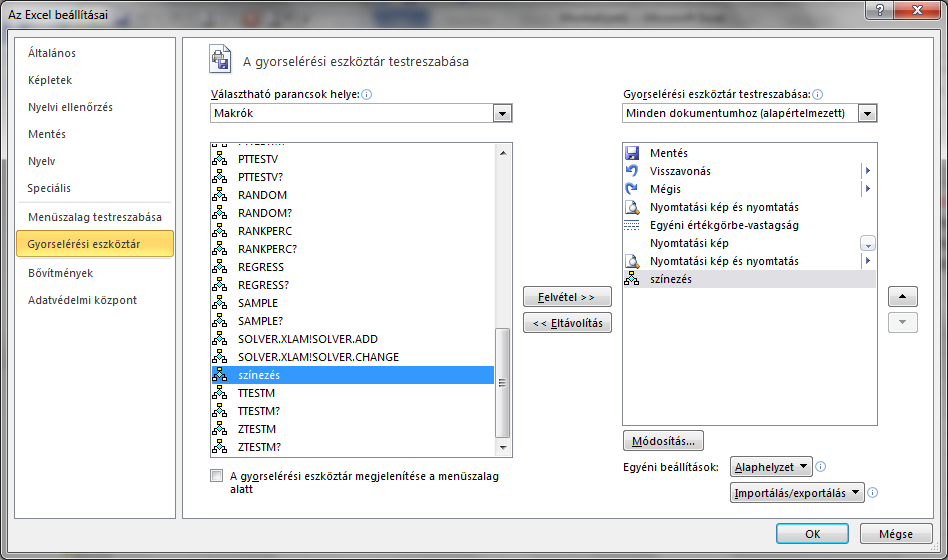Viewport: 948px width, 560px height.
Task: Open Menüszalag testreszabása category
Action: point(95,217)
